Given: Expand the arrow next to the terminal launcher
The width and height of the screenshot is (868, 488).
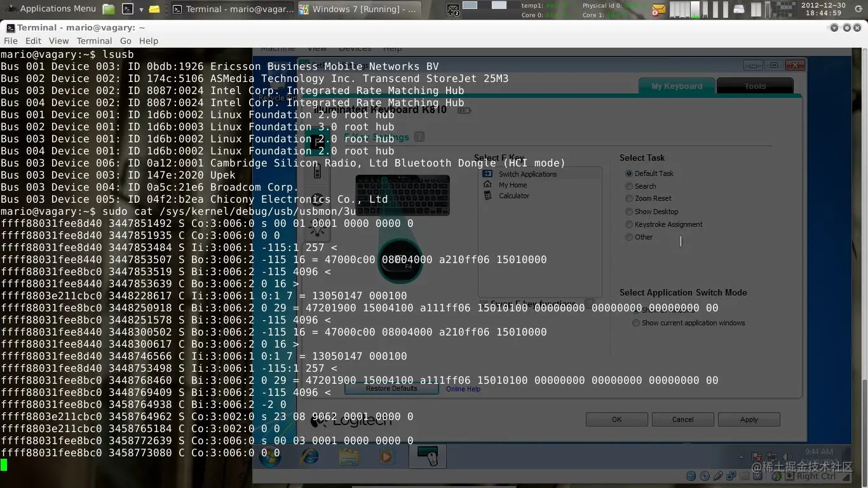Looking at the screenshot, I should (x=140, y=10).
